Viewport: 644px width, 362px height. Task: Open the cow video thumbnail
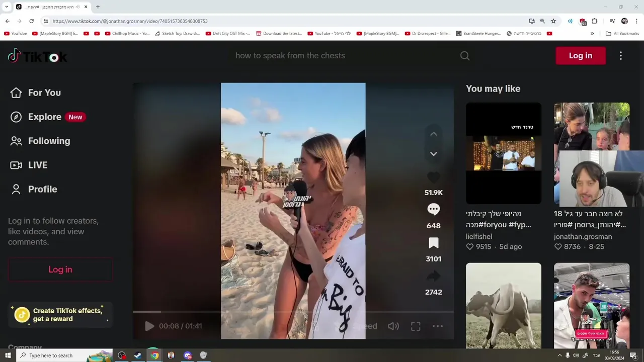point(504,306)
